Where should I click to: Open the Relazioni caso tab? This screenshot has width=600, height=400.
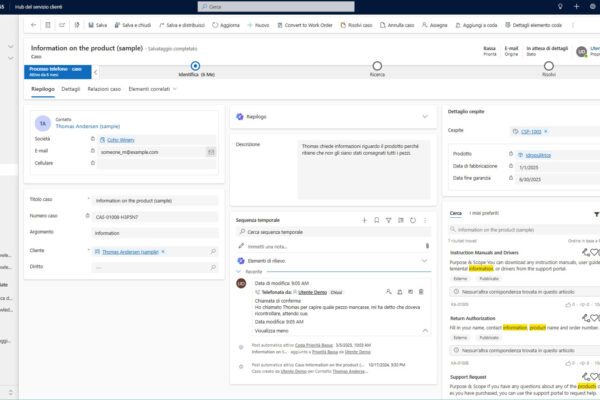point(104,89)
